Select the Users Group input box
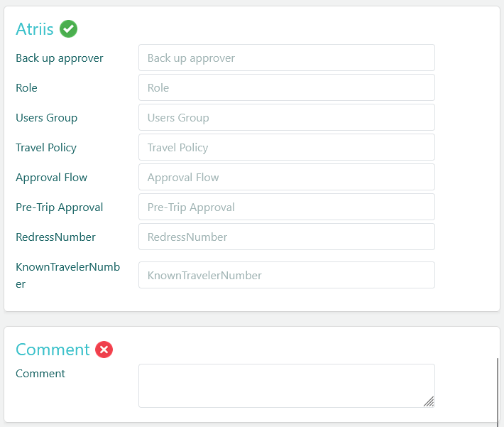Image resolution: width=504 pixels, height=427 pixels. click(x=286, y=117)
